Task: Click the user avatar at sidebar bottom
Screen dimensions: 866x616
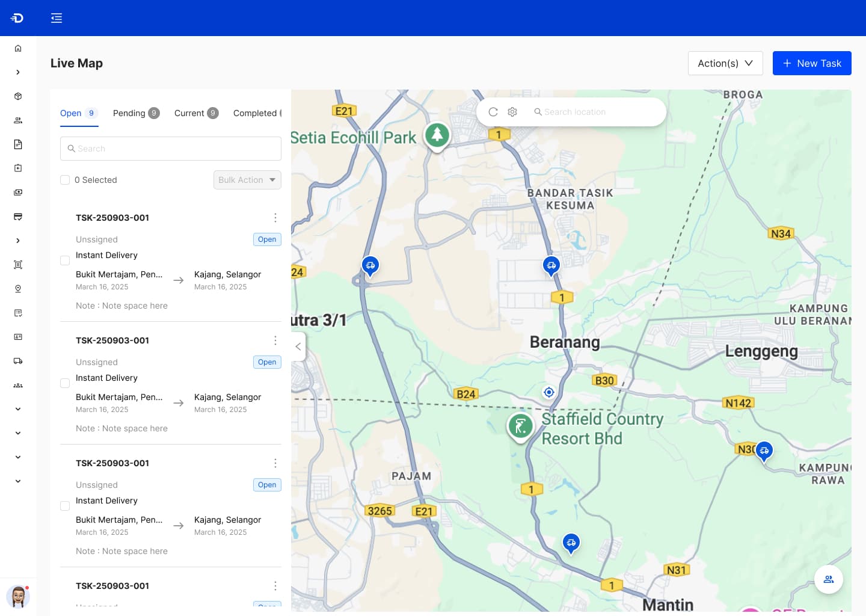Action: pyautogui.click(x=18, y=597)
